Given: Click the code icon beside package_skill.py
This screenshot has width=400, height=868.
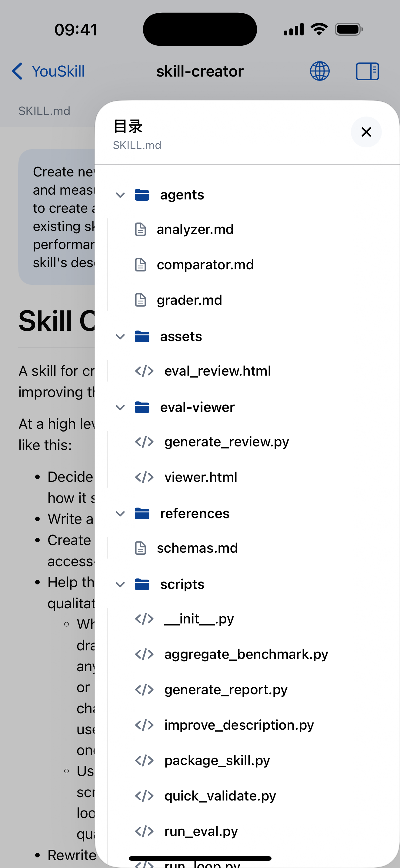Looking at the screenshot, I should (144, 760).
